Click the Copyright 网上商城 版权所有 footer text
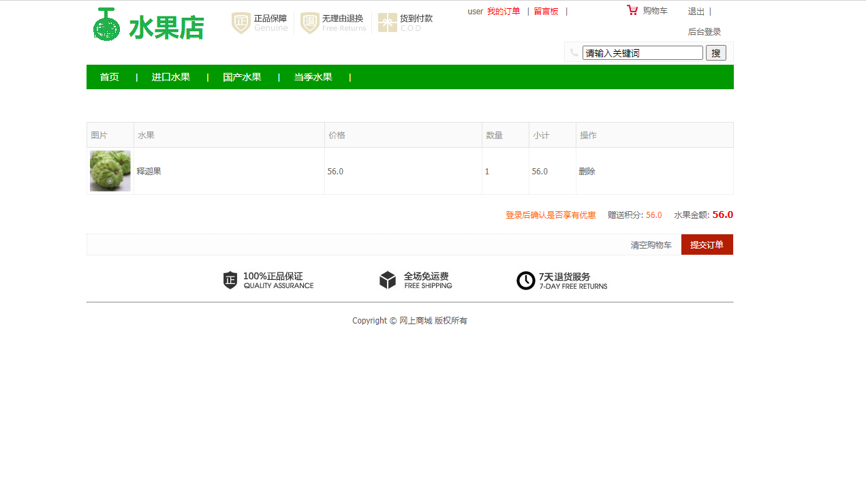The height and width of the screenshot is (504, 866). [x=409, y=321]
